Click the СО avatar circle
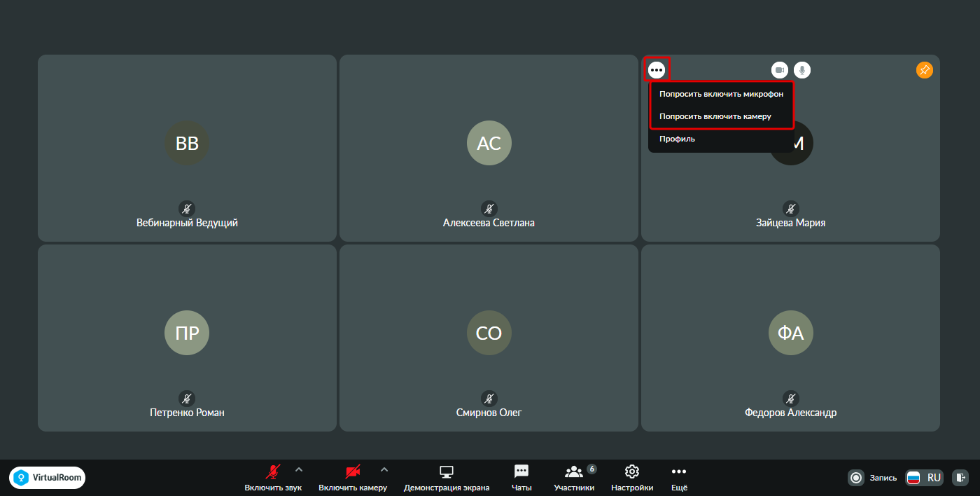 [489, 333]
